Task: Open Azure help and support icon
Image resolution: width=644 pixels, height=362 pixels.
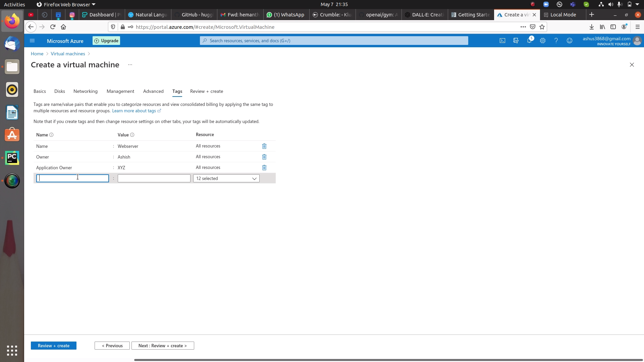Action: click(x=556, y=41)
